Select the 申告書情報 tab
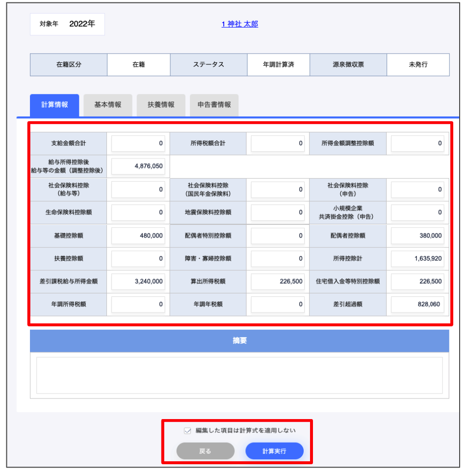The height and width of the screenshot is (476, 467). coord(214,105)
